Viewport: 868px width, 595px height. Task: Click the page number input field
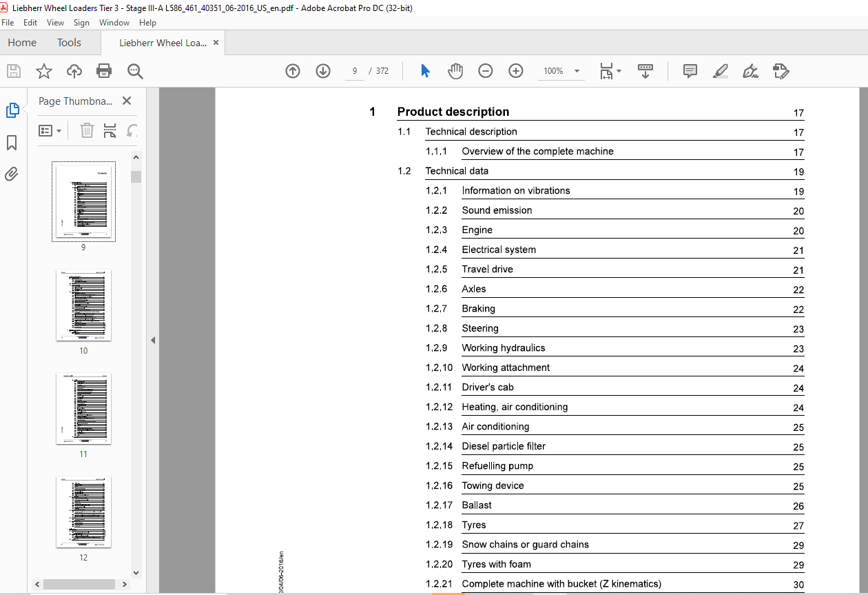click(x=354, y=71)
